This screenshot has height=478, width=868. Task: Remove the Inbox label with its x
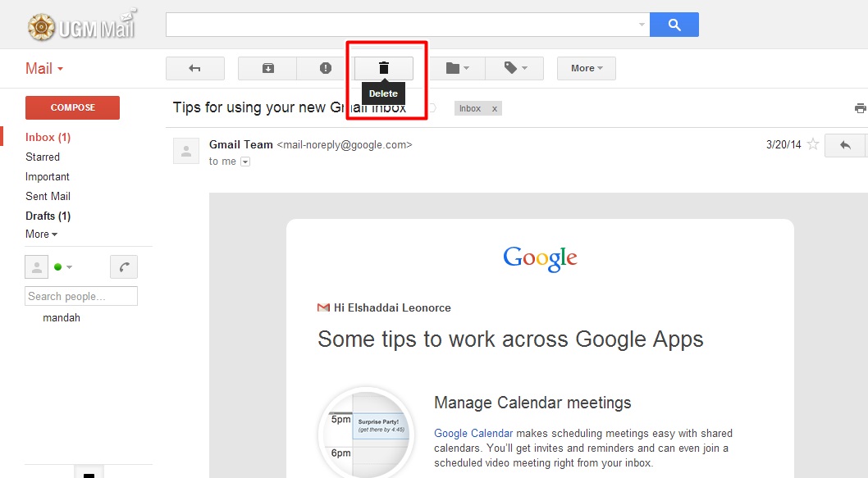coord(495,109)
